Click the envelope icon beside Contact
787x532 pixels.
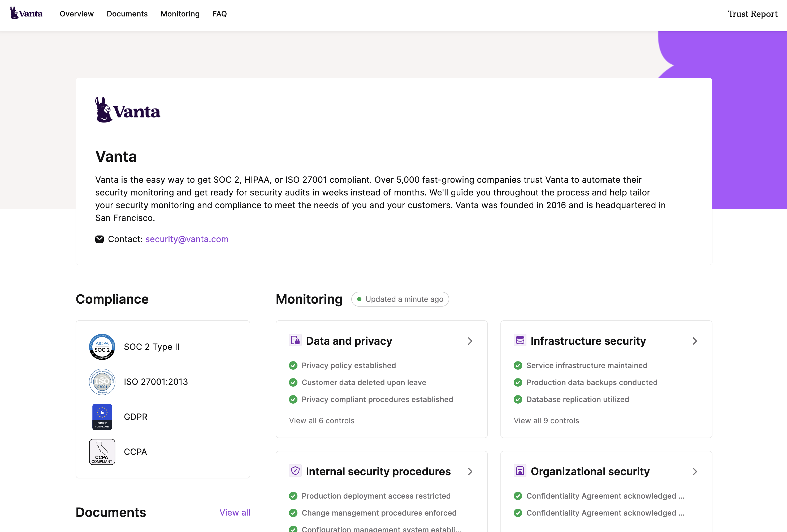click(x=100, y=239)
